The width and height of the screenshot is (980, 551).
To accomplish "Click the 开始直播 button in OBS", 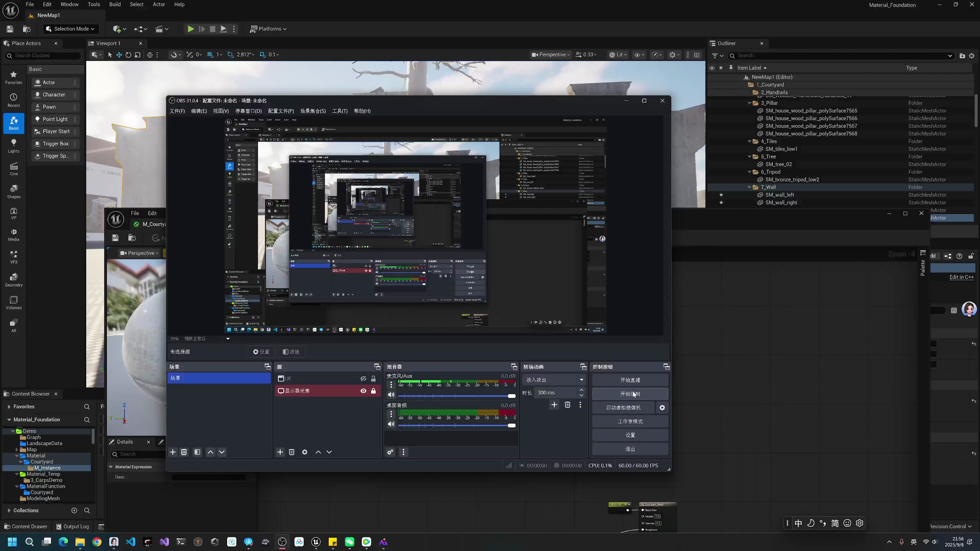I will 630,380.
